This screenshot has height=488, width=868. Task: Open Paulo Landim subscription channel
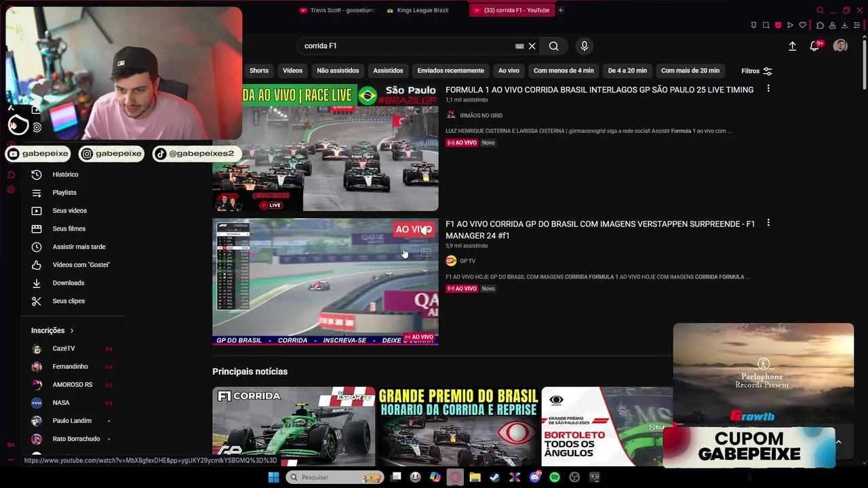coord(72,421)
